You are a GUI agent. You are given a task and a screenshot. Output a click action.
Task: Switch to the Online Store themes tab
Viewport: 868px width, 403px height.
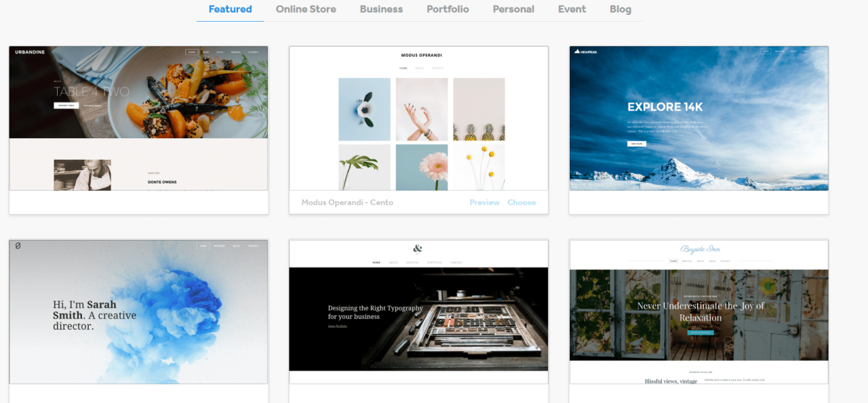tap(306, 9)
